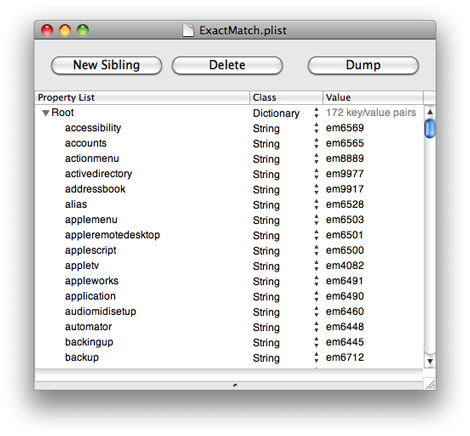This screenshot has height=436, width=470.
Task: Click the scrollbar down arrow
Action: pyautogui.click(x=430, y=361)
